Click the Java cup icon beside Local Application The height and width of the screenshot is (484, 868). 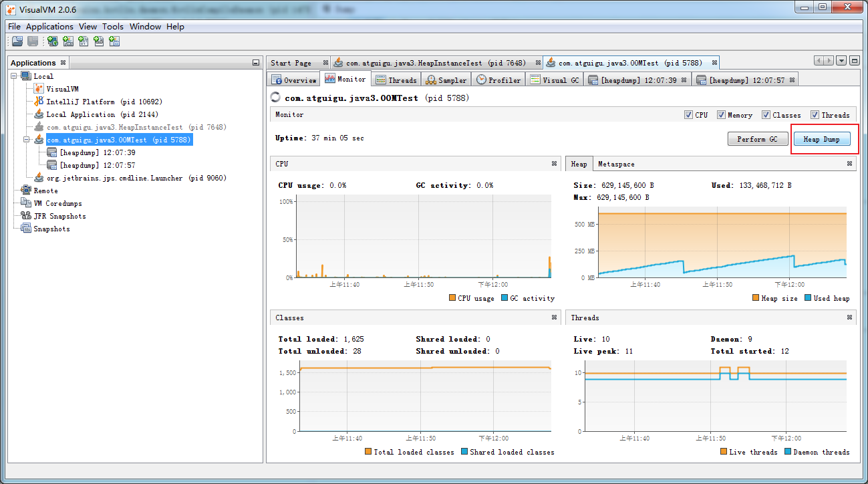pos(39,114)
